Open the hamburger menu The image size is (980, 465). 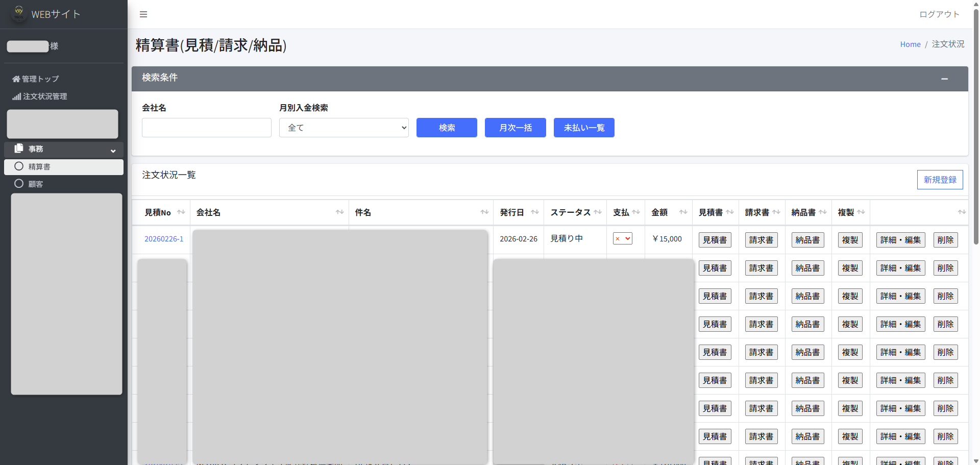click(x=143, y=14)
